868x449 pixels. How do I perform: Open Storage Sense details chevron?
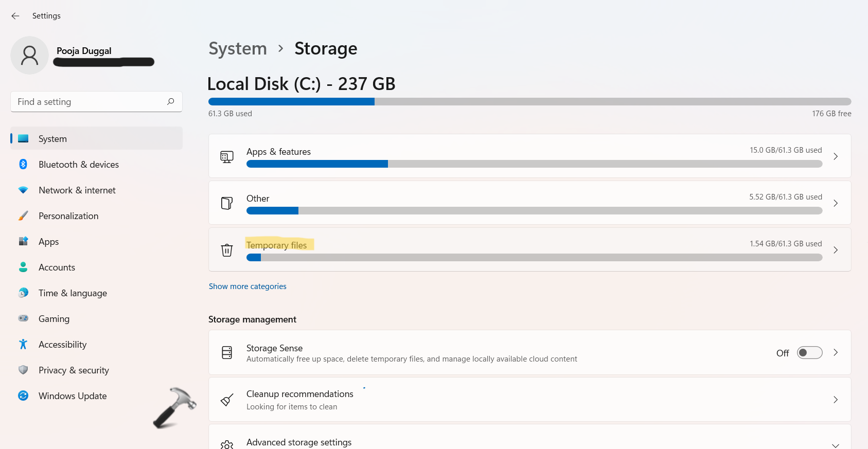[836, 352]
